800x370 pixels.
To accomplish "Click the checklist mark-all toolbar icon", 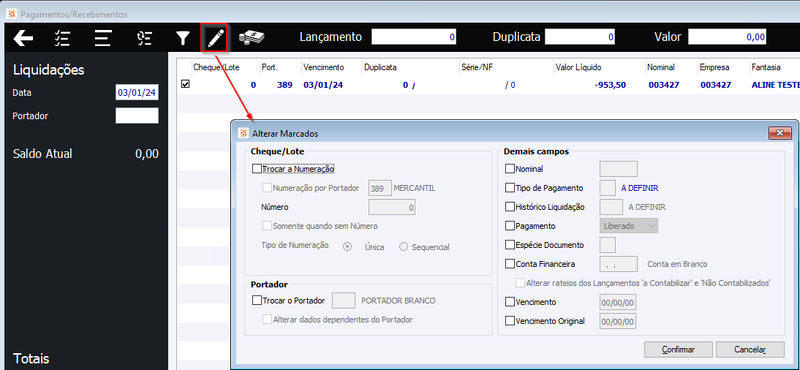I will 63,38.
